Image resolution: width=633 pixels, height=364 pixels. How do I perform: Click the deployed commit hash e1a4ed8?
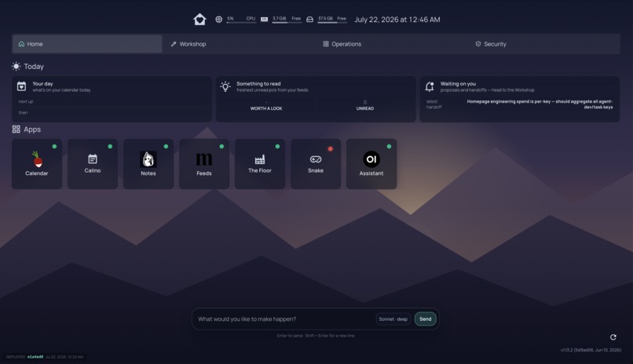35,357
